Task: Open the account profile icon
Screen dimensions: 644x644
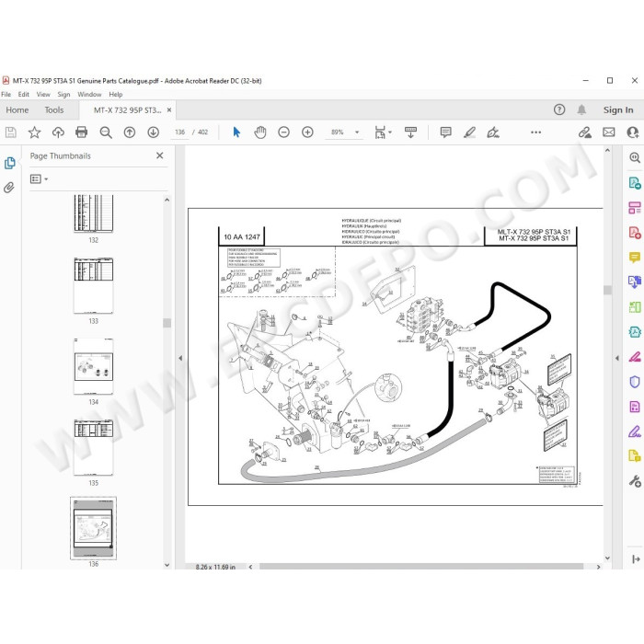Action: point(633,132)
